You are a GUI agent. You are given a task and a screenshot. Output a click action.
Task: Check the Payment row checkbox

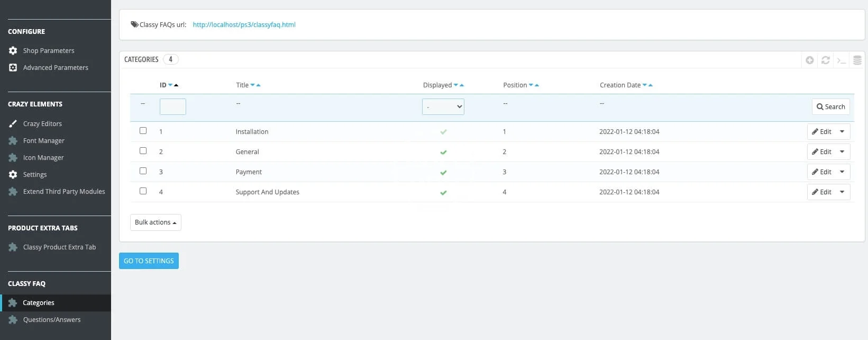click(x=143, y=171)
